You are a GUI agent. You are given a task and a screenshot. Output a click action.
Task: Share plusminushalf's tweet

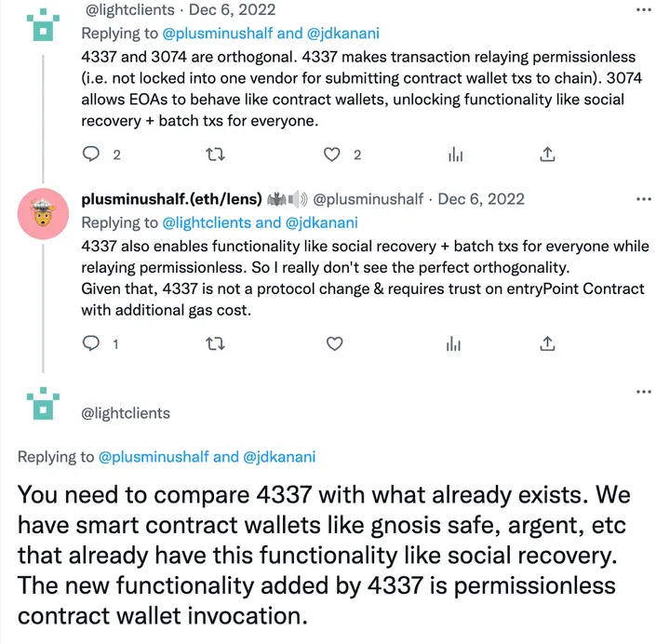(x=547, y=343)
